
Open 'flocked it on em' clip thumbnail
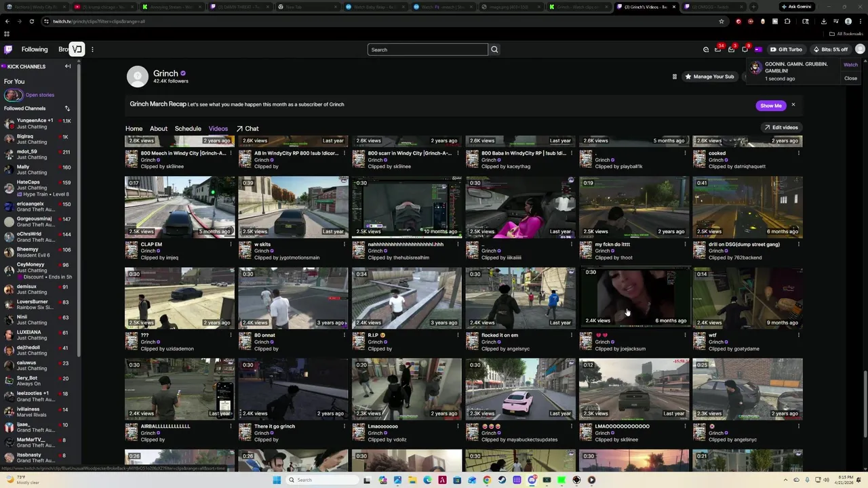click(x=520, y=298)
